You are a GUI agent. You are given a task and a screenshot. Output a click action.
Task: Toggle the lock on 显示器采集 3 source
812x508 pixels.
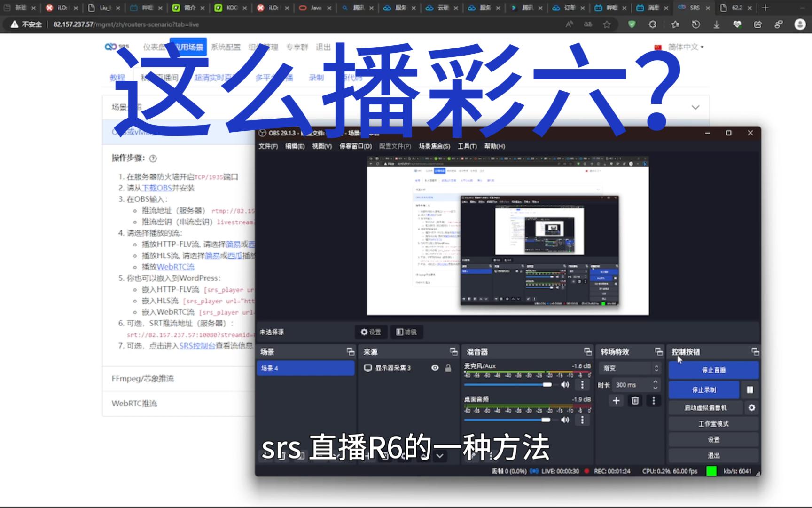(x=448, y=368)
